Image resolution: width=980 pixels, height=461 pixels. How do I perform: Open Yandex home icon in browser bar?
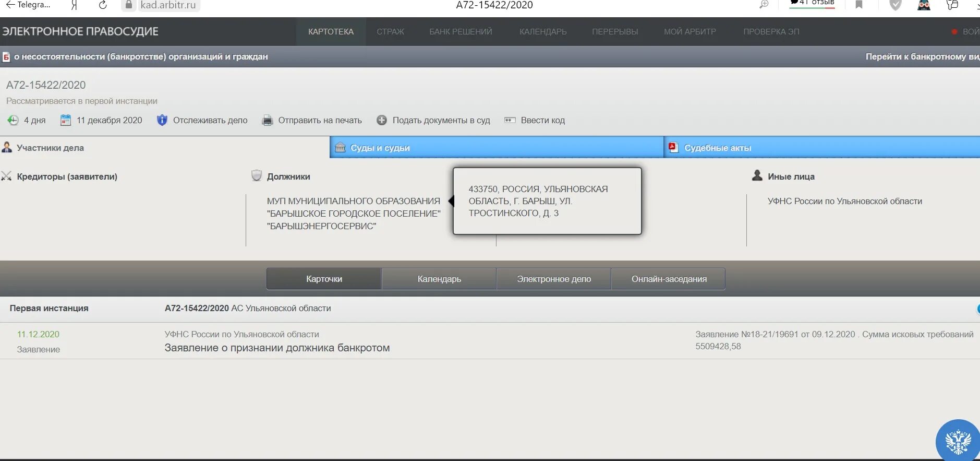(x=74, y=5)
